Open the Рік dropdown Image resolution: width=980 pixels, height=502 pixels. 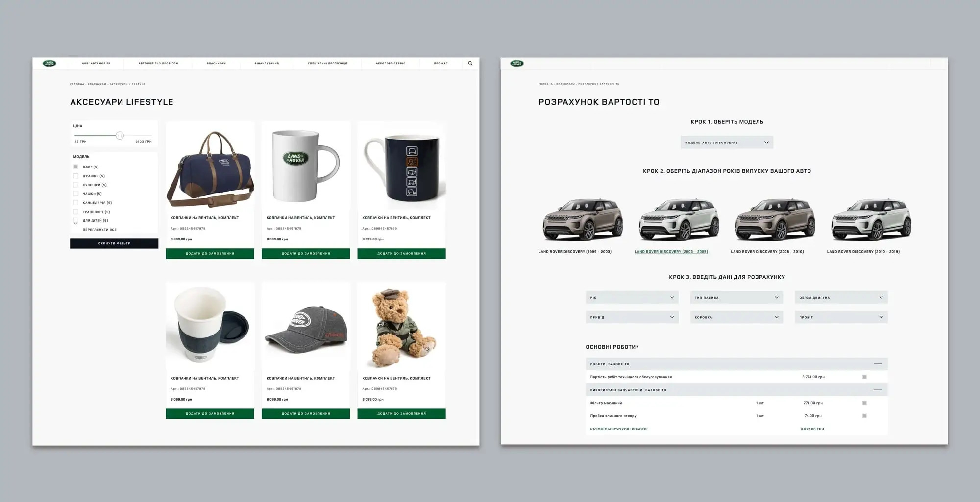[x=632, y=298]
